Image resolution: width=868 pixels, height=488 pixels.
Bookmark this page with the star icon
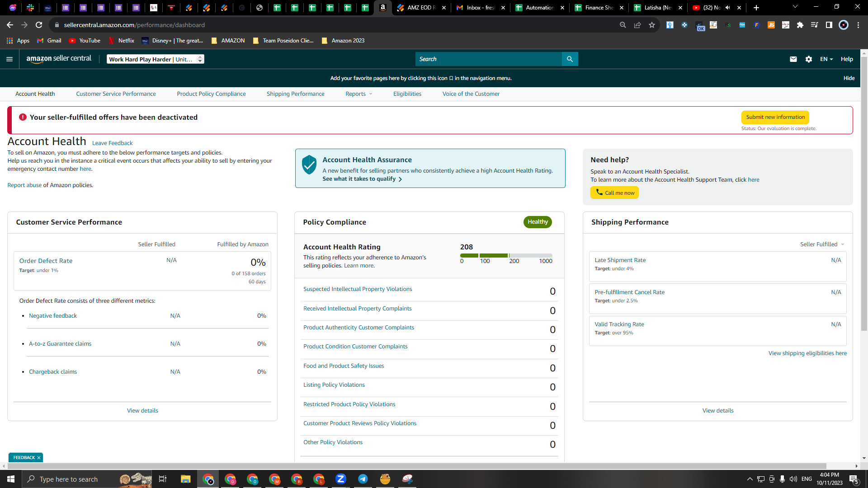coord(652,25)
